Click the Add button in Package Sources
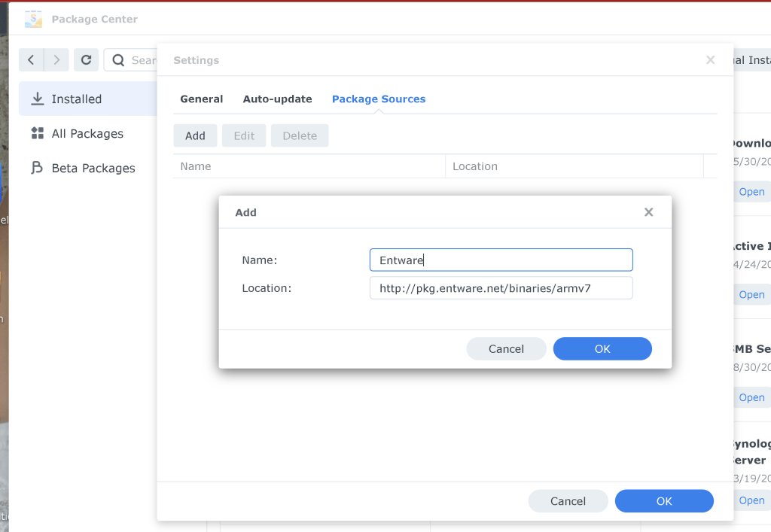Screen dimensions: 771x532 [195, 135]
